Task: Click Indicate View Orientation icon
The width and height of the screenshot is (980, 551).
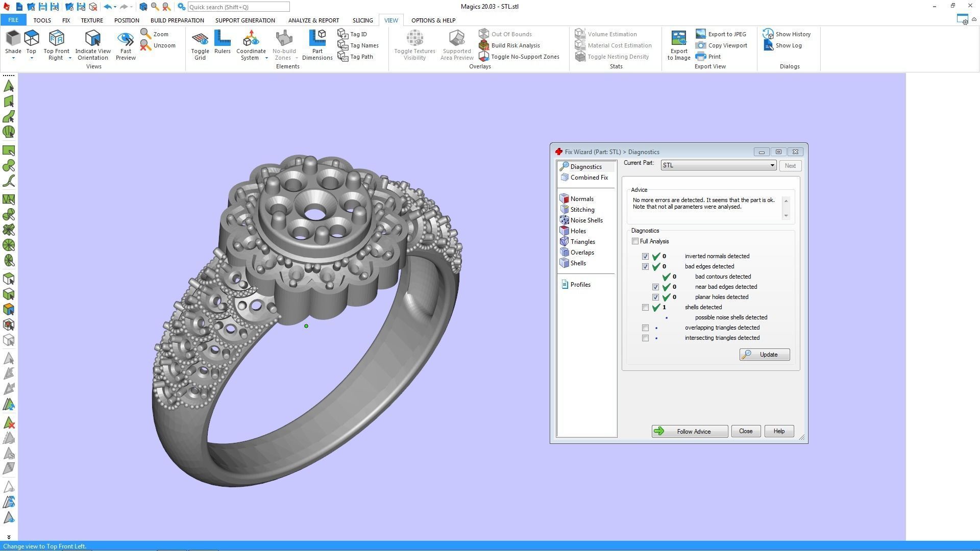Action: tap(93, 38)
